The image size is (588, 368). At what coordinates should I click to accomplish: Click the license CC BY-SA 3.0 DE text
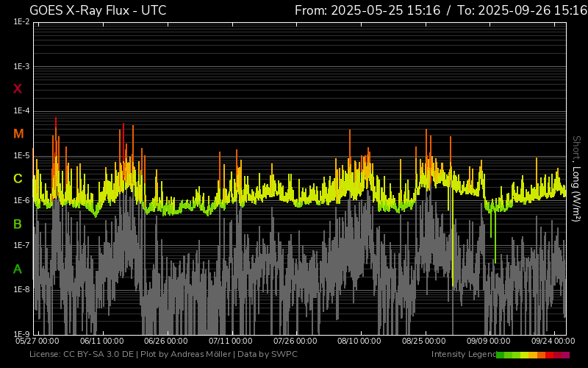coord(81,355)
